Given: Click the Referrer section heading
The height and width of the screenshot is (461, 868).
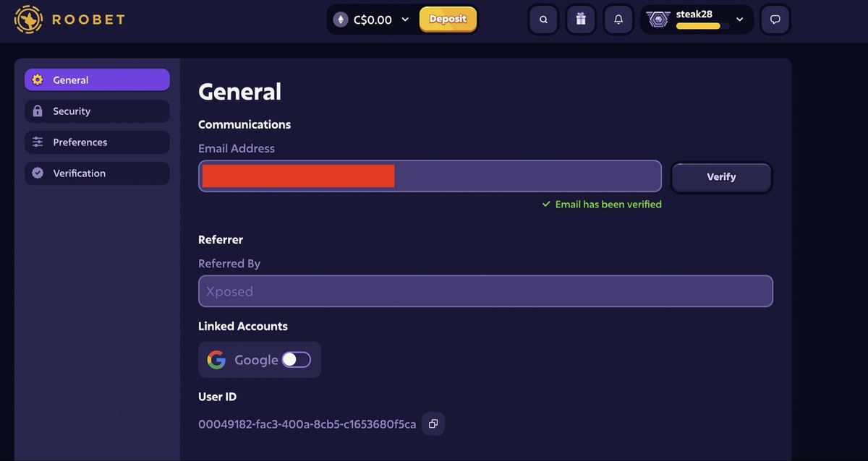Looking at the screenshot, I should click(221, 239).
